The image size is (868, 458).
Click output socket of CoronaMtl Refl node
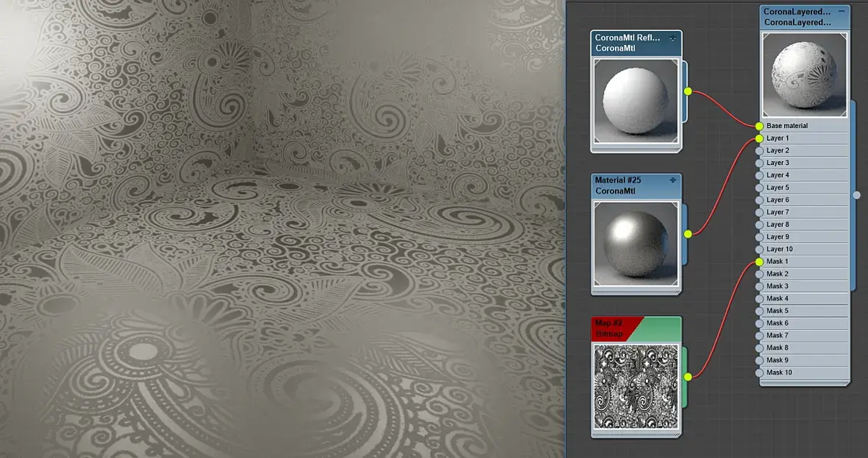[688, 91]
